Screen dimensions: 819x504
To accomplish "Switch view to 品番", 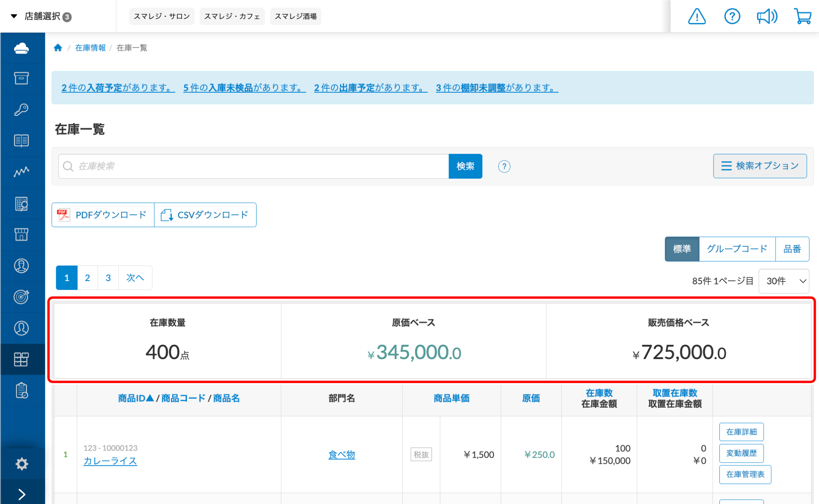I will tap(792, 249).
